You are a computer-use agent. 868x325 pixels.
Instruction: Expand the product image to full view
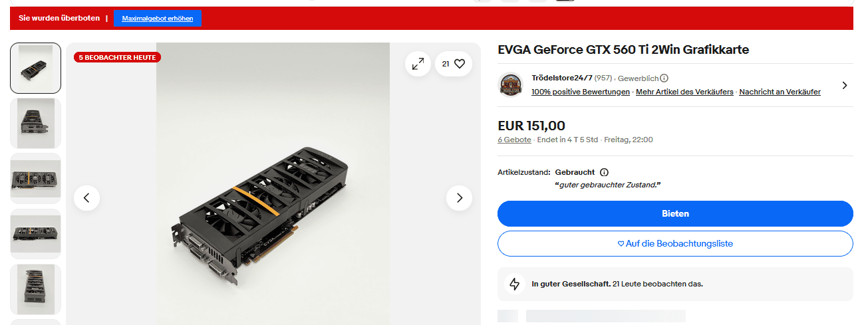[x=418, y=64]
